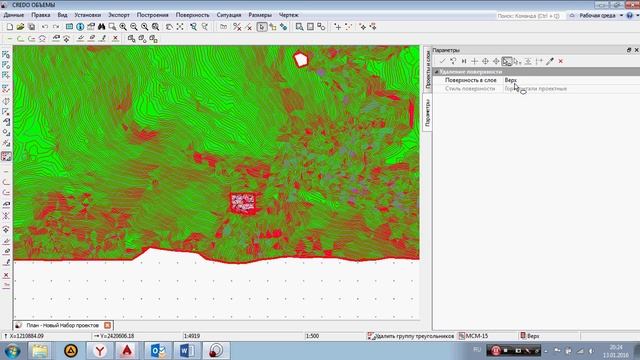Open the Экспорт menu

click(x=119, y=15)
